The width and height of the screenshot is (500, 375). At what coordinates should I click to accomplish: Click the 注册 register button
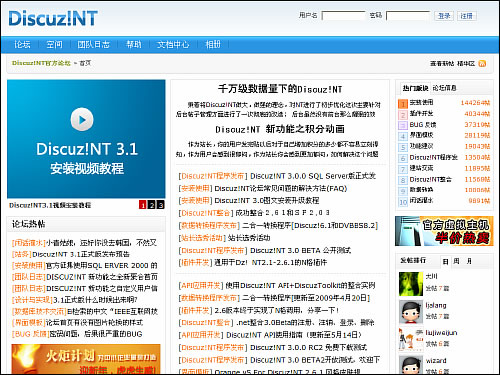pyautogui.click(x=467, y=16)
